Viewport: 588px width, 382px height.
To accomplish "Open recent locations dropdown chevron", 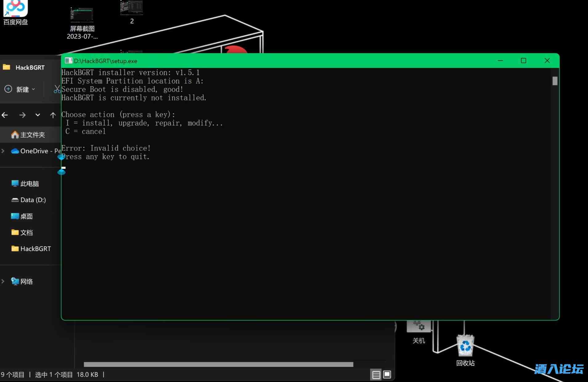I will click(38, 115).
